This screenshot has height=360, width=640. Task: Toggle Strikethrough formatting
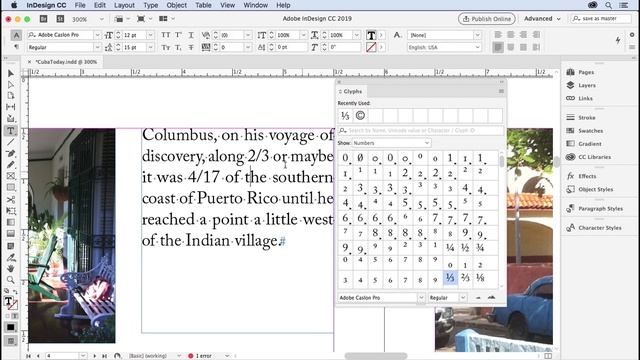coord(191,47)
